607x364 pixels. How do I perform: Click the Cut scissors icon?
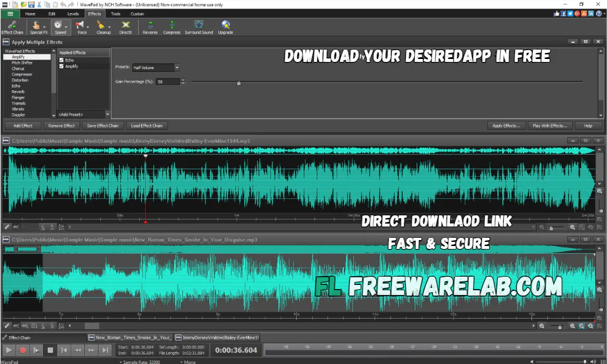(x=39, y=4)
